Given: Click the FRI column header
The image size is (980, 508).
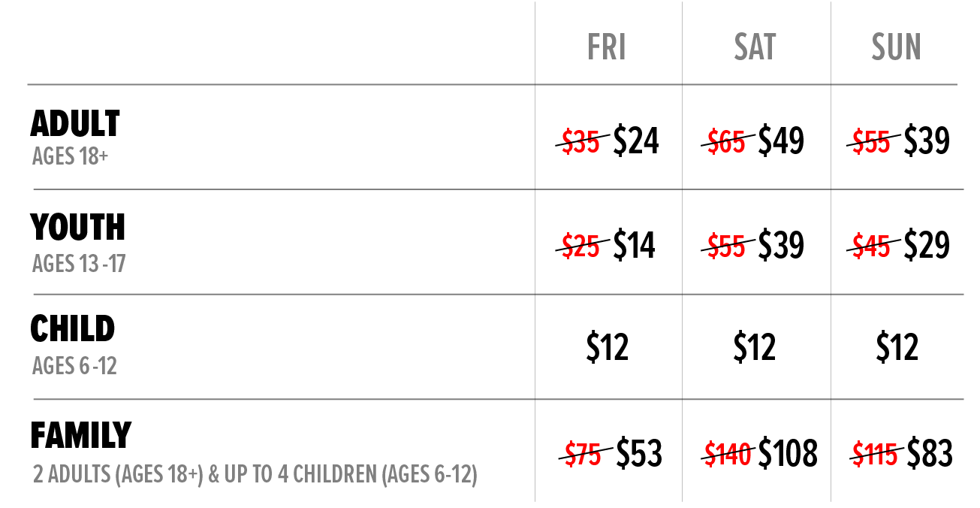Looking at the screenshot, I should point(607,47).
